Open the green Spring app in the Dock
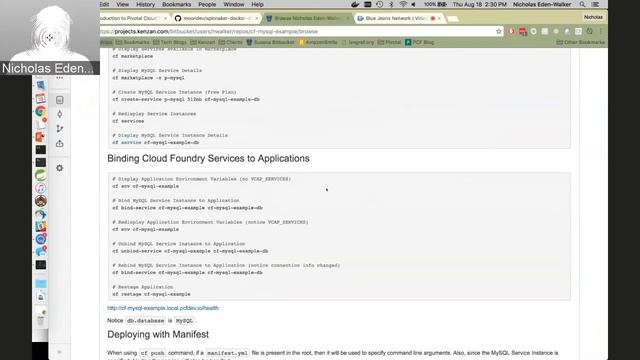 (40, 175)
